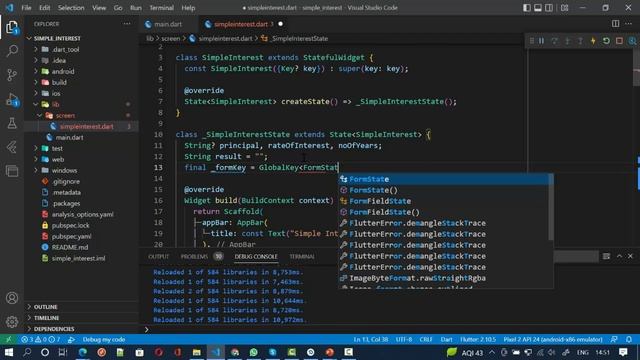The height and width of the screenshot is (360, 640).
Task: Open the Source Control view
Action: tap(12, 75)
